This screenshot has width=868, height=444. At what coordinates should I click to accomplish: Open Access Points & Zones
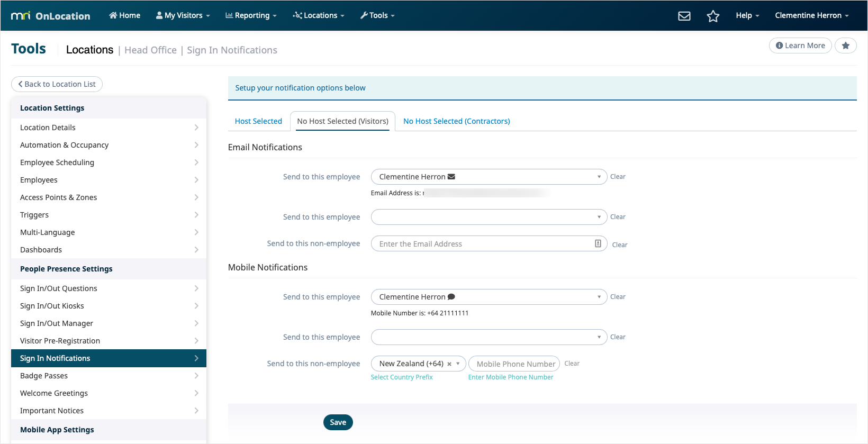pyautogui.click(x=108, y=197)
